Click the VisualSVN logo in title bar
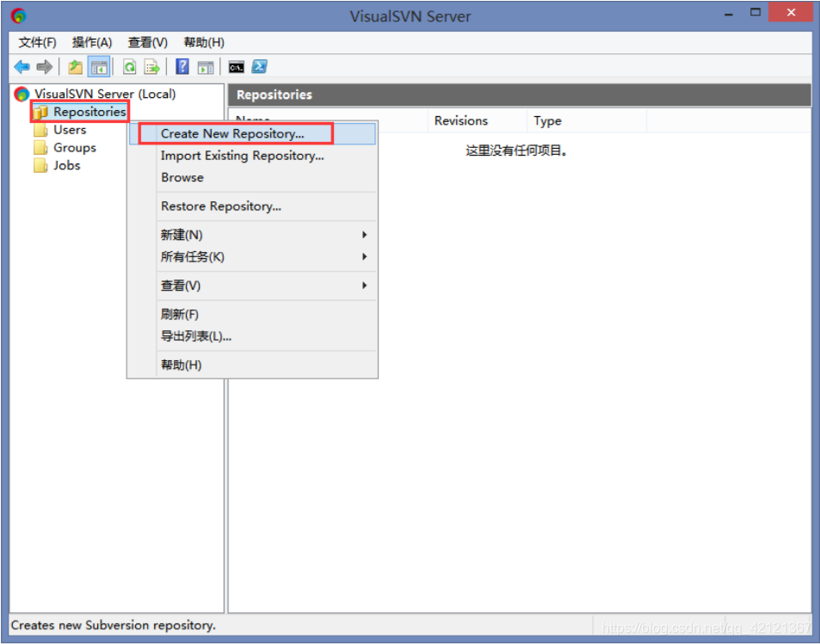This screenshot has width=820, height=644. [x=18, y=15]
